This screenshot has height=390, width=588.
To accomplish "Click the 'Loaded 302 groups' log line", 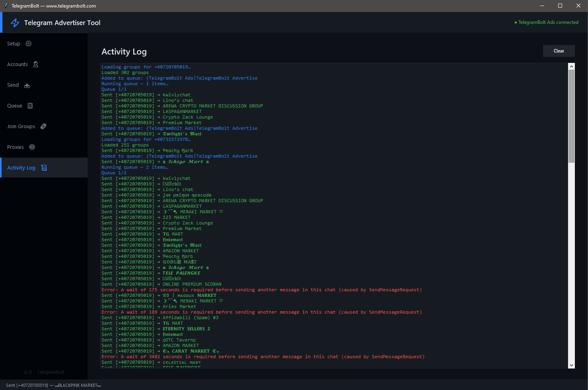I will click(x=125, y=72).
